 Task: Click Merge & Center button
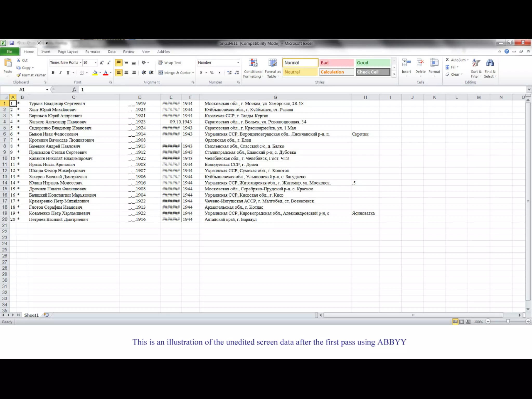coord(174,73)
